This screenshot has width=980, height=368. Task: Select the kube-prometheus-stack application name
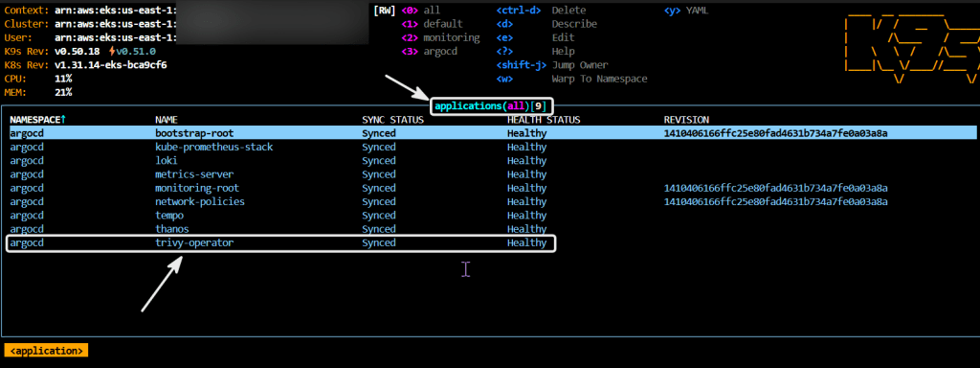coord(213,147)
